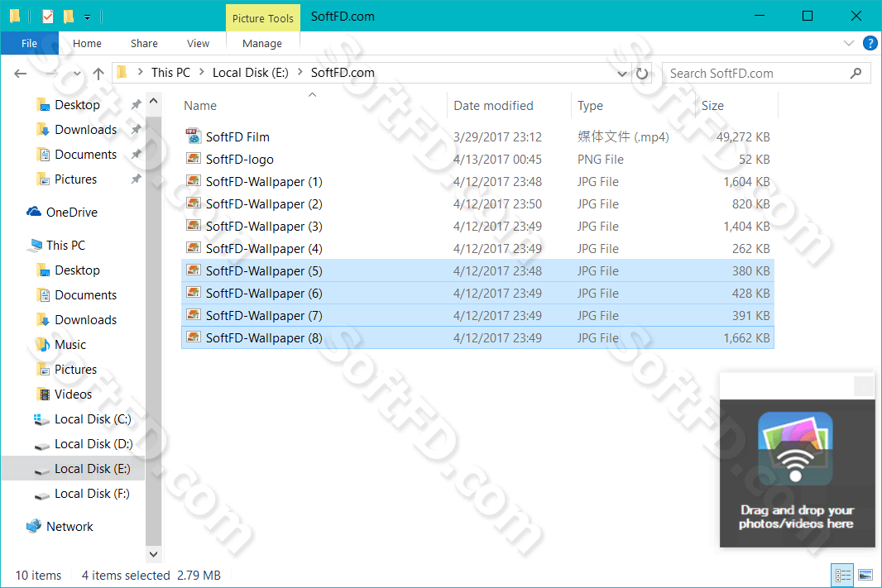The height and width of the screenshot is (588, 882).
Task: Sort files by Name column header
Action: (200, 106)
